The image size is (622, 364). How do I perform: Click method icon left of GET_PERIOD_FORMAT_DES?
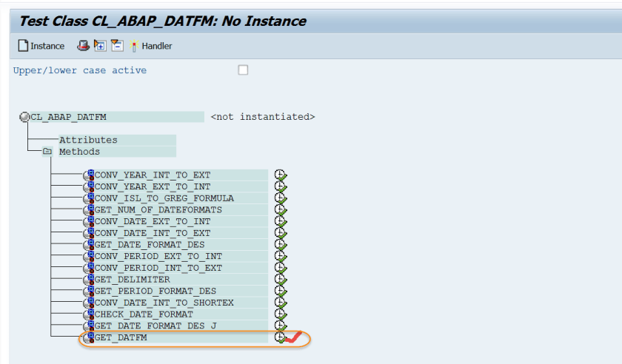(89, 291)
